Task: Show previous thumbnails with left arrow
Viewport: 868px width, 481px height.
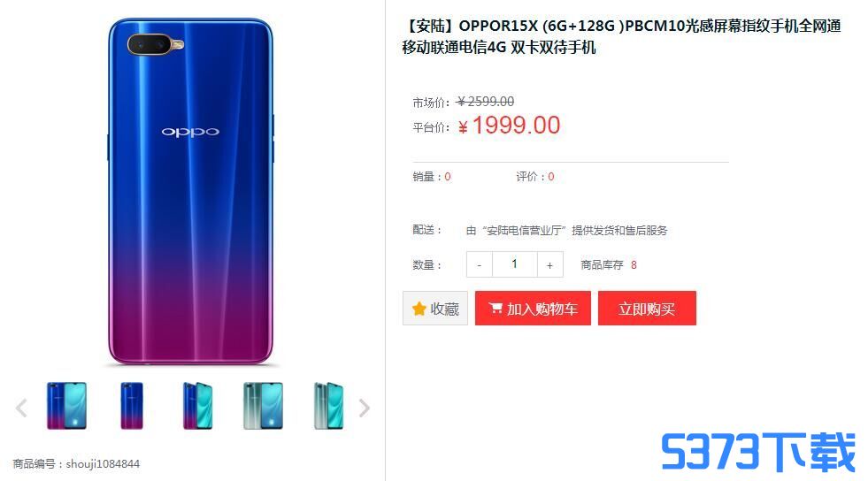Action: (x=21, y=408)
